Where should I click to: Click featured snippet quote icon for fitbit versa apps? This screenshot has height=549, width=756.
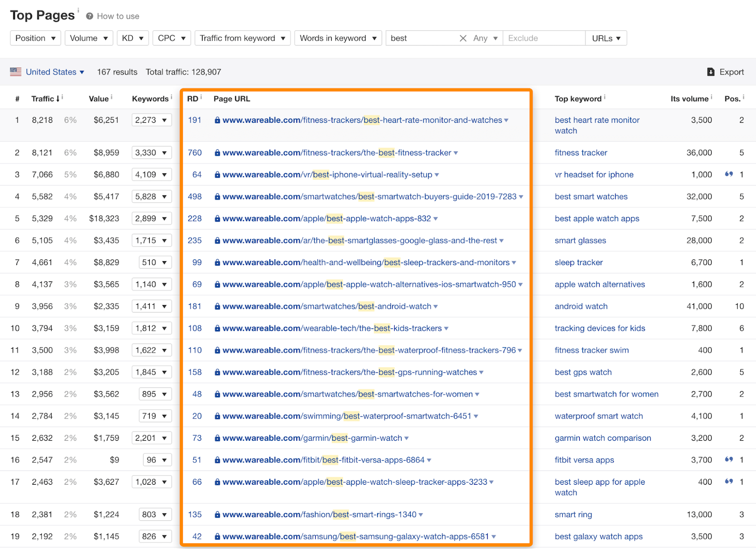point(729,460)
